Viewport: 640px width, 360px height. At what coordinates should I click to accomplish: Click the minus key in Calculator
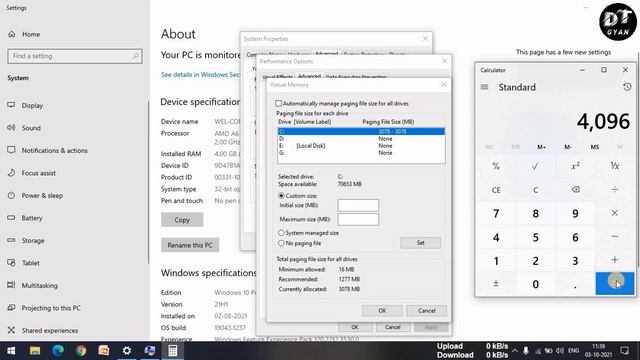coord(615,237)
